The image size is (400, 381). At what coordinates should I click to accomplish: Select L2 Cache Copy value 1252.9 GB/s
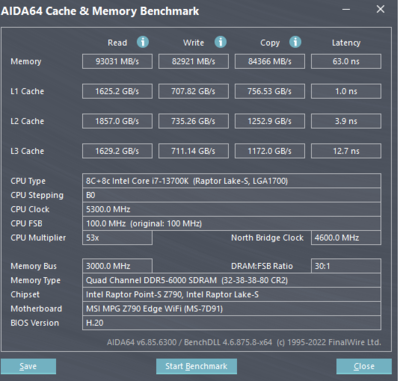(270, 121)
